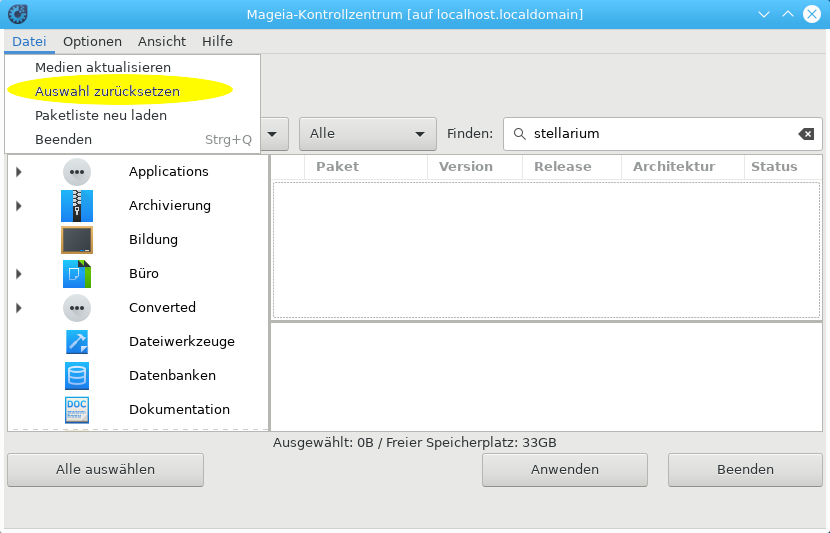
Task: Click the Converted category icon
Action: (77, 308)
